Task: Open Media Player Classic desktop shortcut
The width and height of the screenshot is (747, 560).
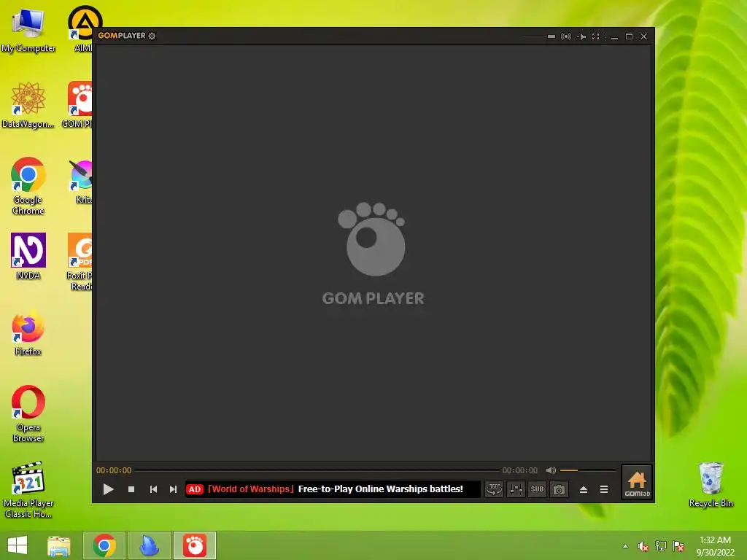Action: point(28,489)
